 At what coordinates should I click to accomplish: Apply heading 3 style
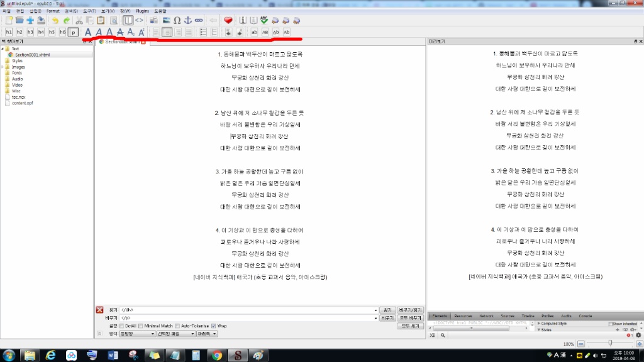pyautogui.click(x=30, y=32)
